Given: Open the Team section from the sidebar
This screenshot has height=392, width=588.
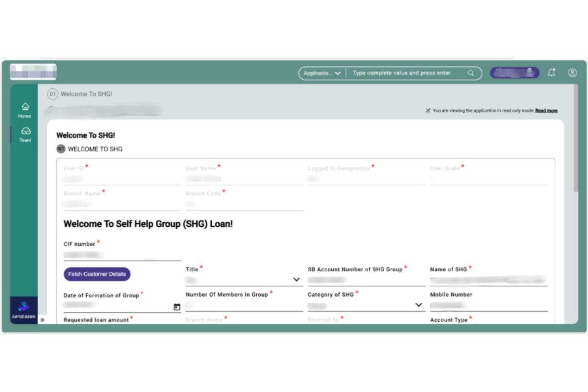Looking at the screenshot, I should [25, 134].
